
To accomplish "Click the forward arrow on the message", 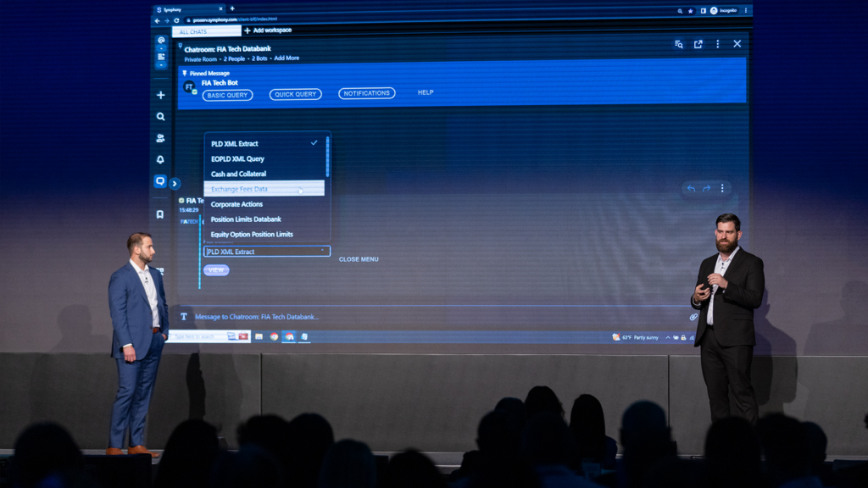I will coord(707,189).
